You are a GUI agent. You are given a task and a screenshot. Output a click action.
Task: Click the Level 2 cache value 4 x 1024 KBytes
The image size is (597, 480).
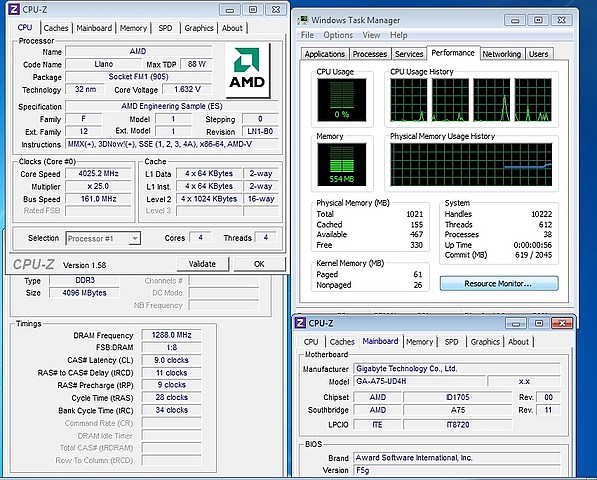click(209, 199)
